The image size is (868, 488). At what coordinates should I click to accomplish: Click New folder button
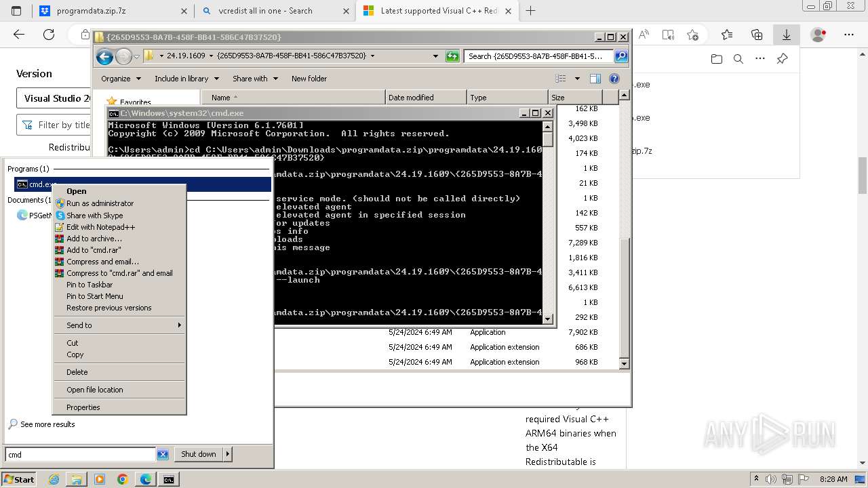(x=309, y=79)
